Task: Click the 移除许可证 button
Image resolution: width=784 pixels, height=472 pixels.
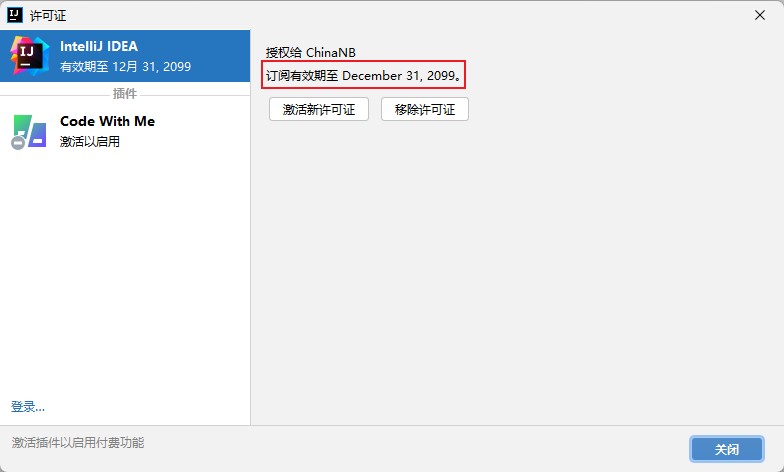Action: click(x=425, y=109)
